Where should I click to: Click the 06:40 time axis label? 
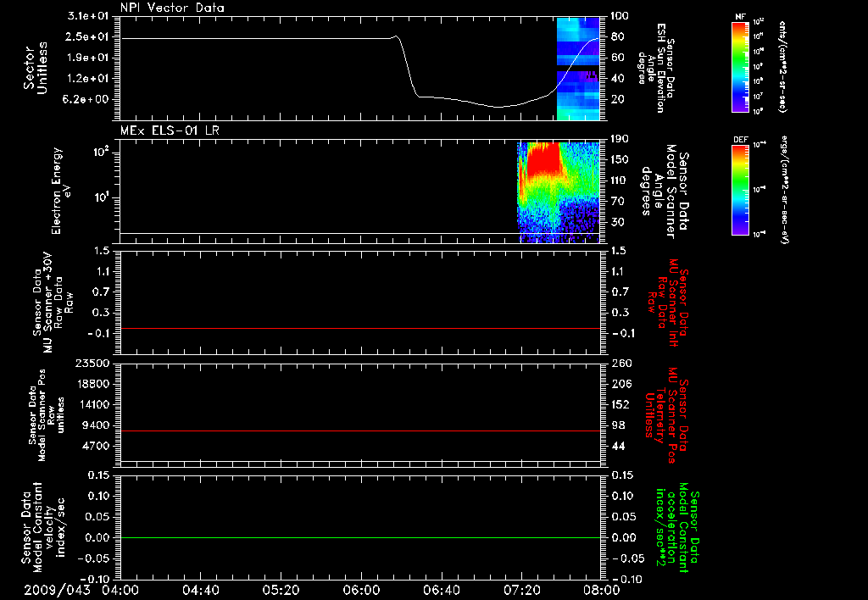pyautogui.click(x=441, y=590)
